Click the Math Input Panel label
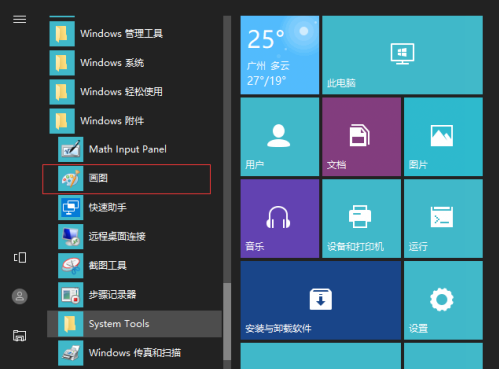The width and height of the screenshot is (499, 369). [128, 149]
